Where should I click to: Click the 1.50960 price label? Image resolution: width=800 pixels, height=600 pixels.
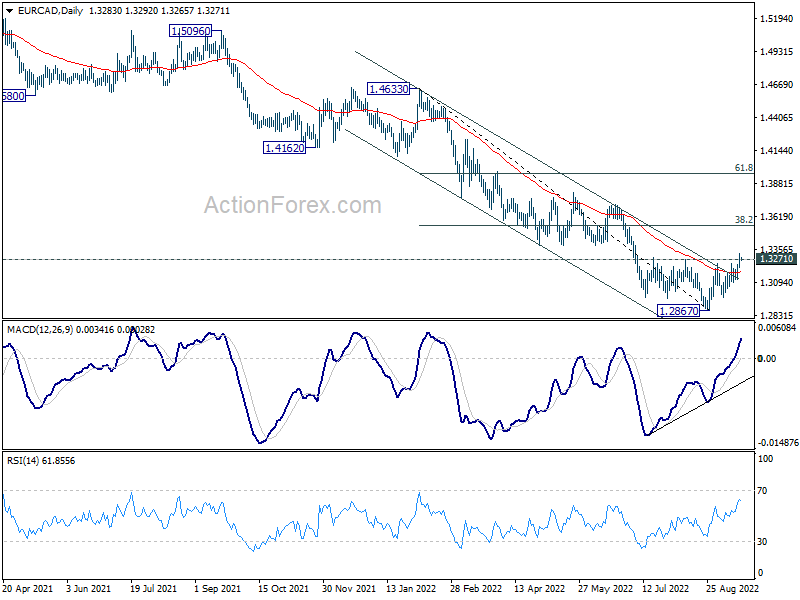(190, 31)
